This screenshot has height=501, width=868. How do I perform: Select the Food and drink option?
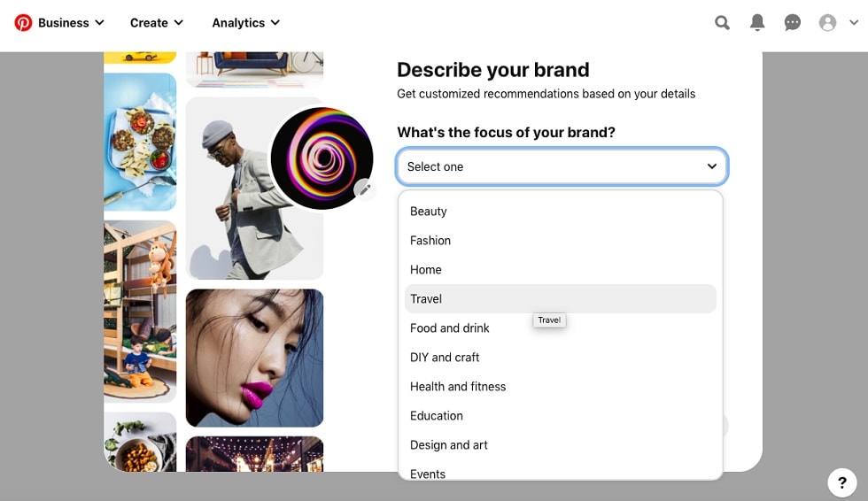point(560,328)
